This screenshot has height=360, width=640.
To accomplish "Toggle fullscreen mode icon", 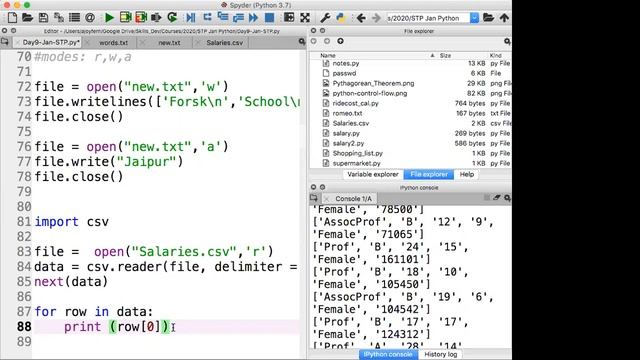I will 305,18.
